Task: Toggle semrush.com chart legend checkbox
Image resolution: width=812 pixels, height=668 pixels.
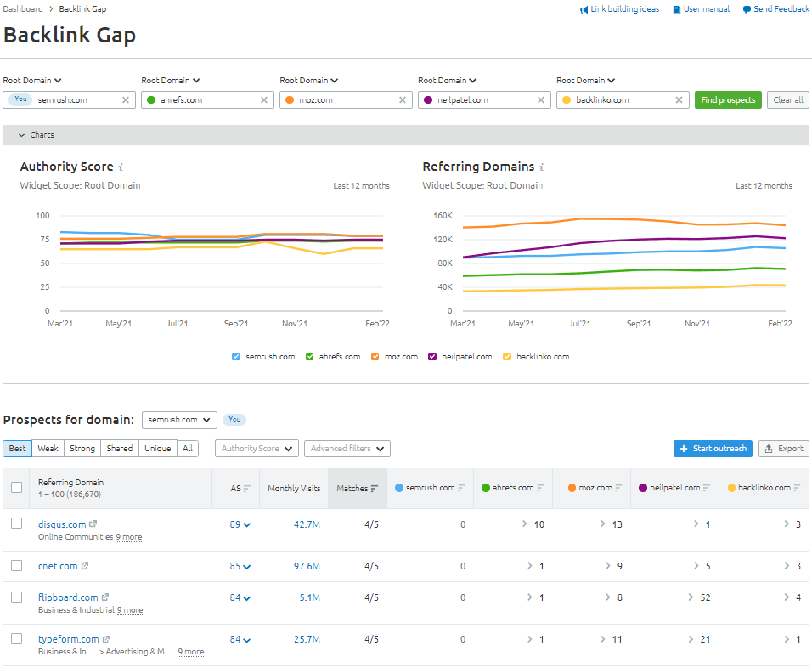Action: [236, 357]
